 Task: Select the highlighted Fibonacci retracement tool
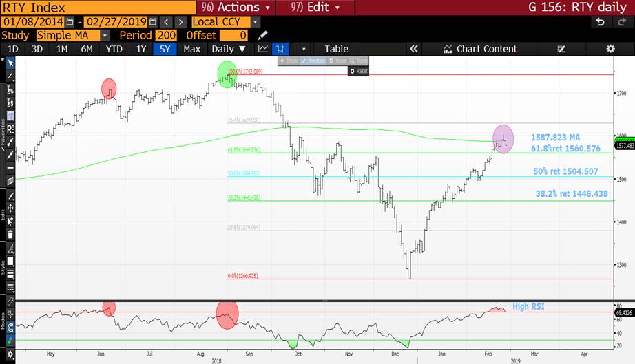click(x=10, y=116)
